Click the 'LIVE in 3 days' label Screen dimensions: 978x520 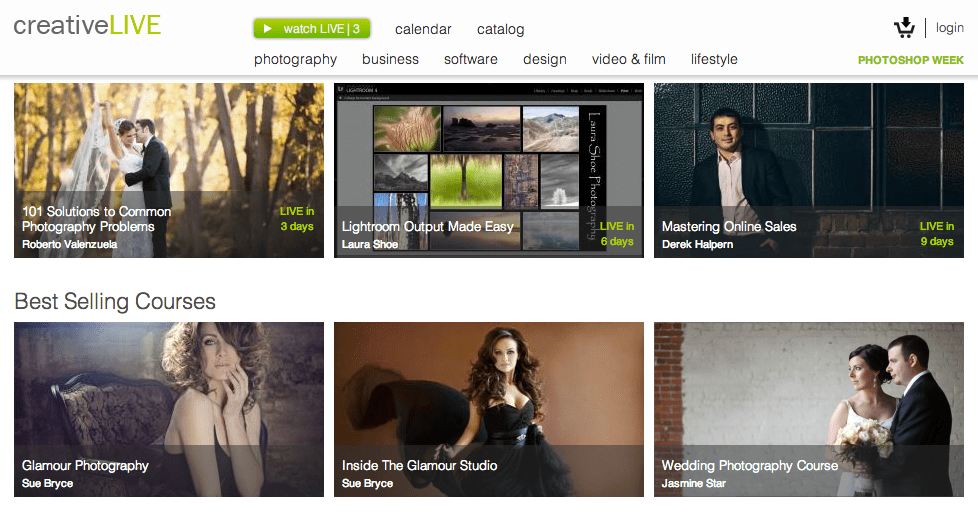click(297, 219)
